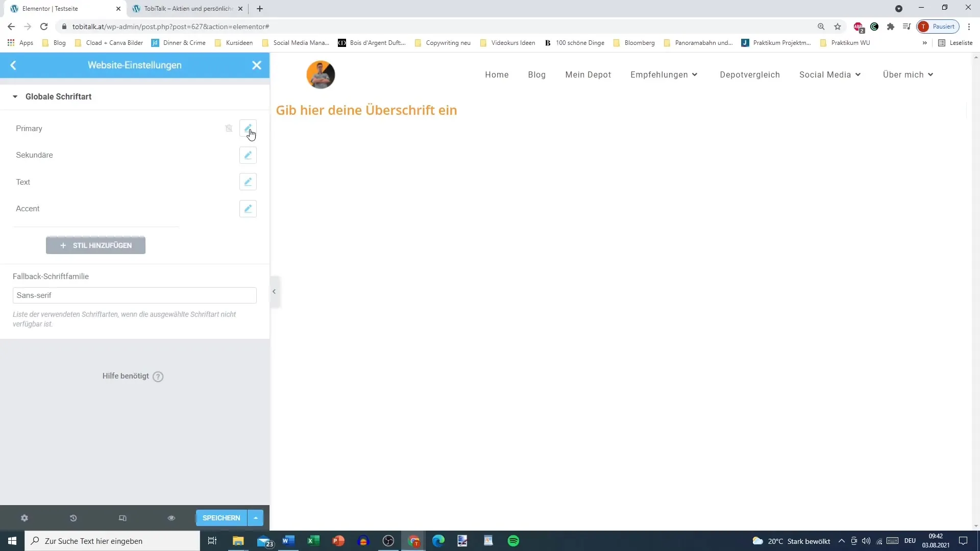
Task: Go back in browser history
Action: [x=11, y=27]
